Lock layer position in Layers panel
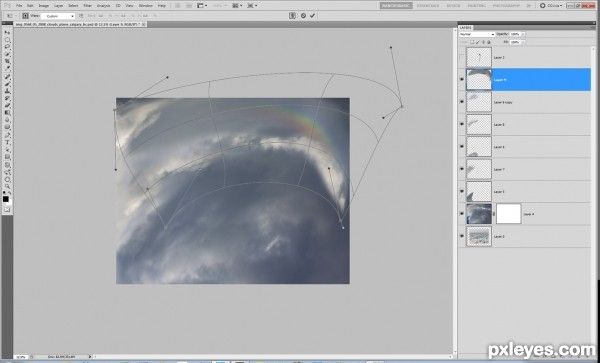 tap(483, 42)
